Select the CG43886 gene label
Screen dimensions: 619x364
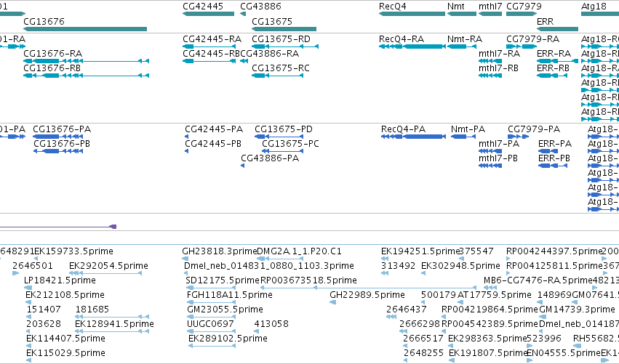260,7
